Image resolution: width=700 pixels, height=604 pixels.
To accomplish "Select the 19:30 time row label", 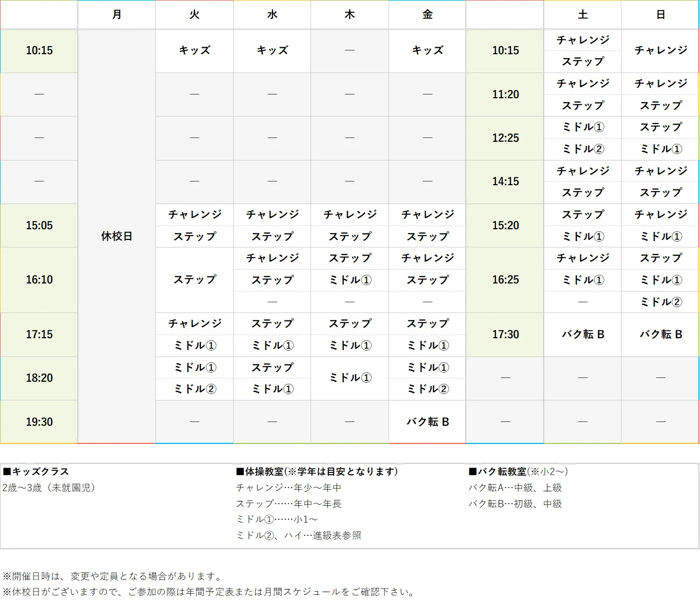I will pos(39,421).
